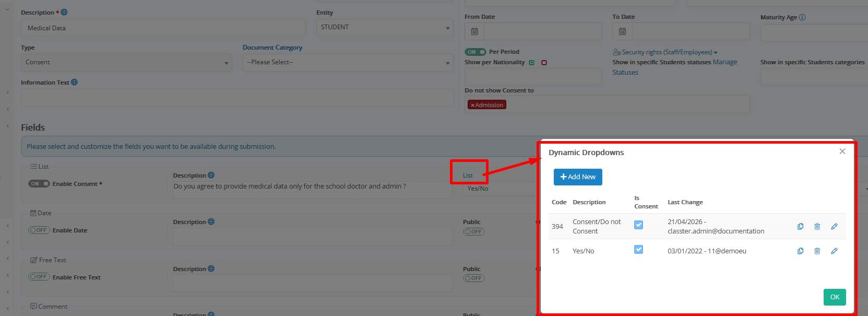The image size is (868, 316).
Task: Confirm the dialog with OK button
Action: click(835, 297)
